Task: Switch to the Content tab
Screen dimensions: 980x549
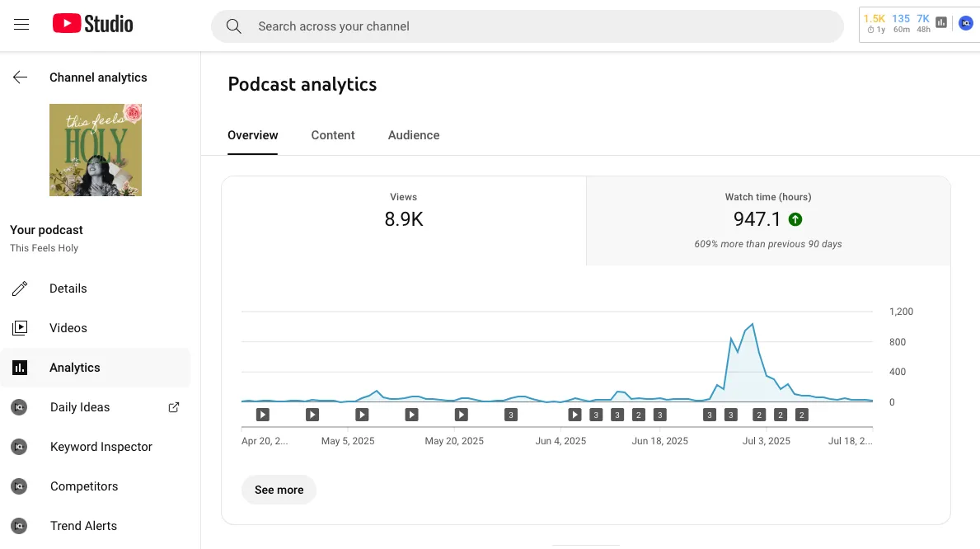Action: pos(332,135)
